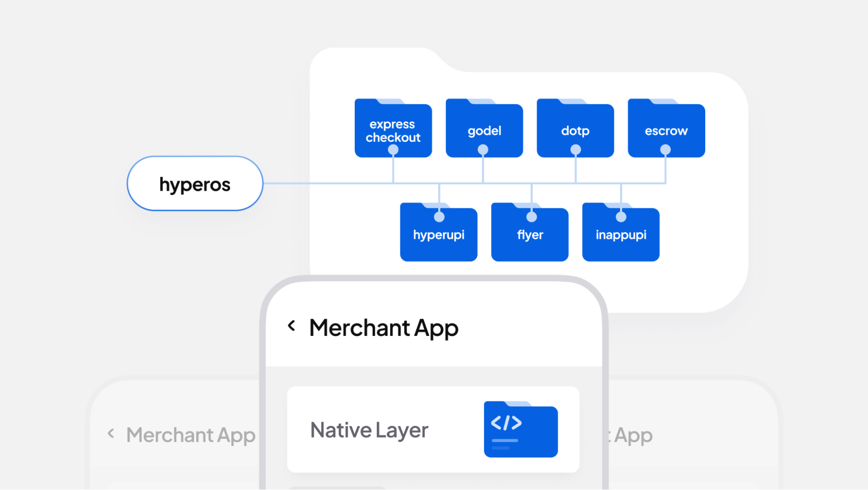Click the hyperos pill button
This screenshot has height=490, width=868.
[195, 184]
